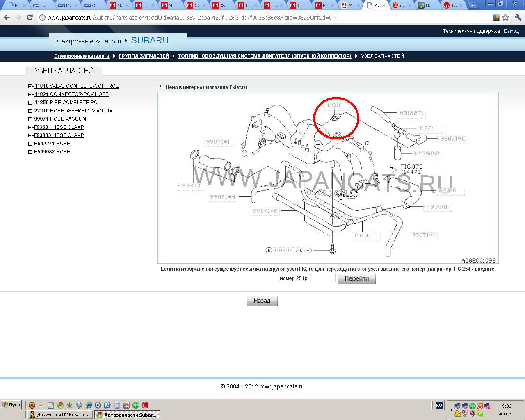
Task: Expand the 22310 HOSE ASSEMBLY-VACUUM node
Action: pos(30,111)
